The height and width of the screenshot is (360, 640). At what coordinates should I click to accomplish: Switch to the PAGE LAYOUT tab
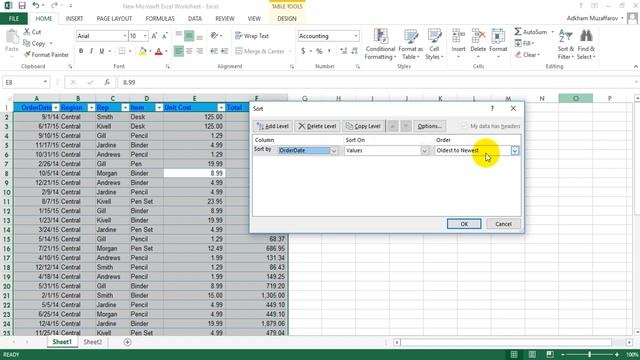pyautogui.click(x=114, y=19)
